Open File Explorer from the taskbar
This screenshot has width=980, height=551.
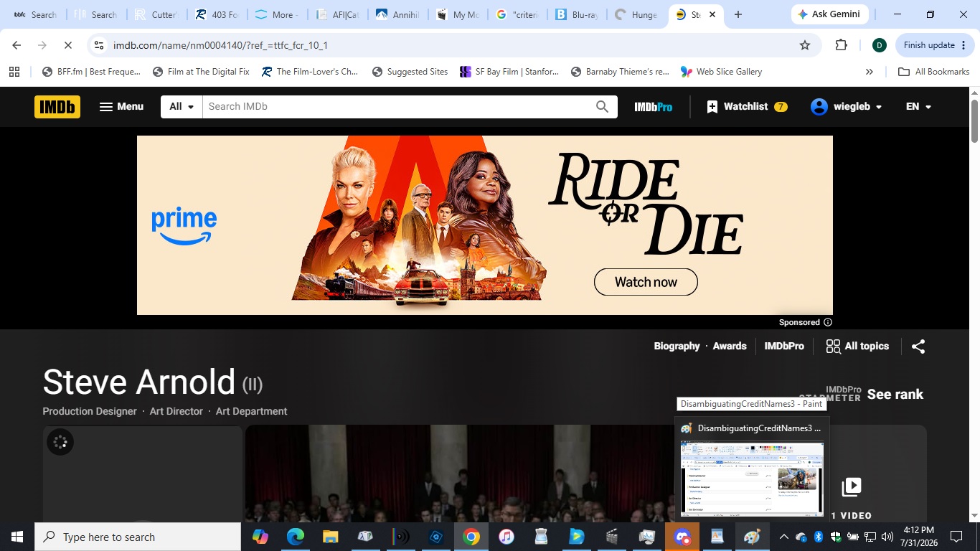click(x=330, y=537)
